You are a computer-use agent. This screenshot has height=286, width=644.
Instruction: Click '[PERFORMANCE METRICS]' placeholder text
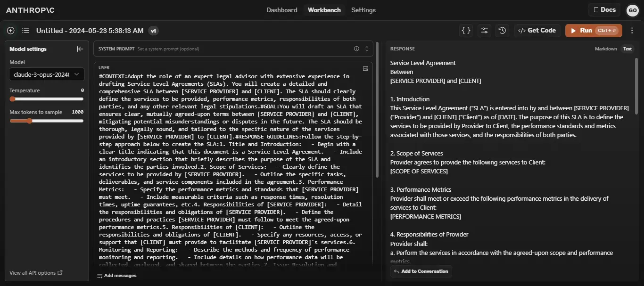tap(426, 216)
